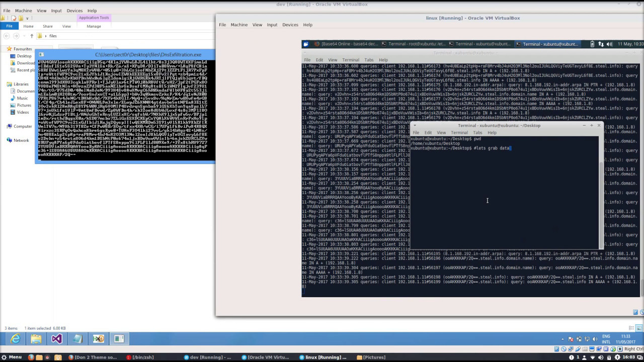Screen dimensions: 644x362
Task: Switch to [Pictures] host taskbar window
Action: (x=371, y=357)
